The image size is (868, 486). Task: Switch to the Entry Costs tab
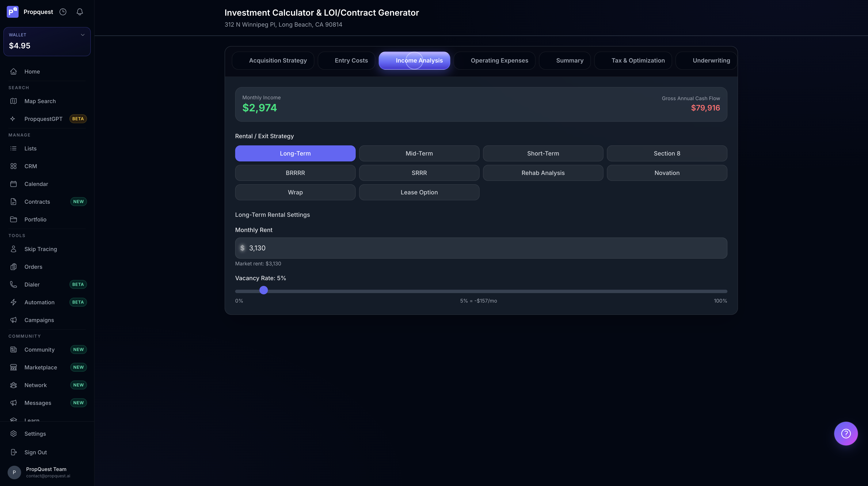(x=346, y=61)
